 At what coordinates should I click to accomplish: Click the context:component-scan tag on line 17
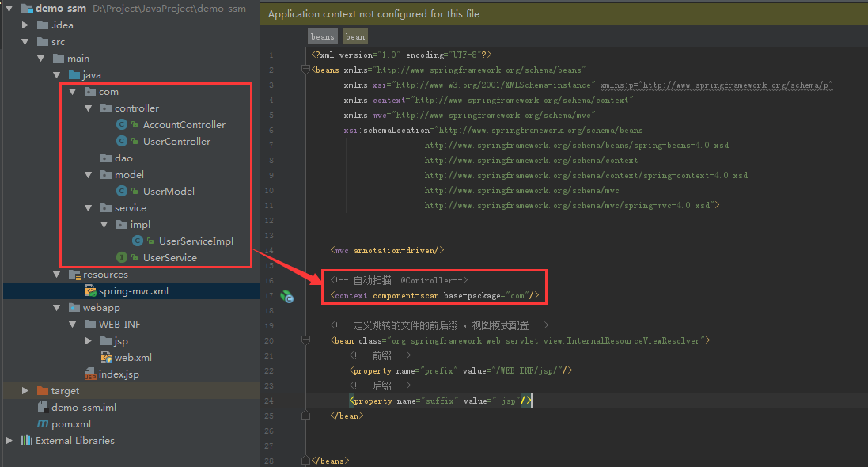(434, 296)
